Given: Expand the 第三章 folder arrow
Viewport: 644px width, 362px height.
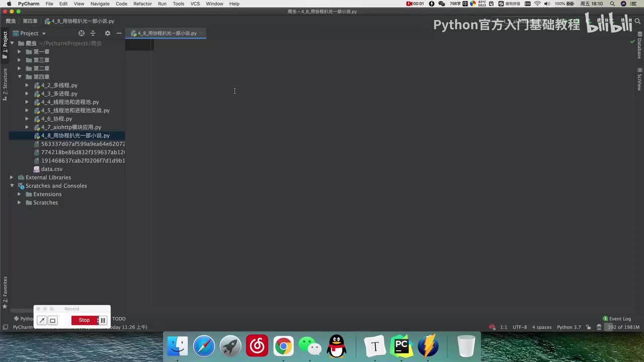Looking at the screenshot, I should tap(19, 60).
